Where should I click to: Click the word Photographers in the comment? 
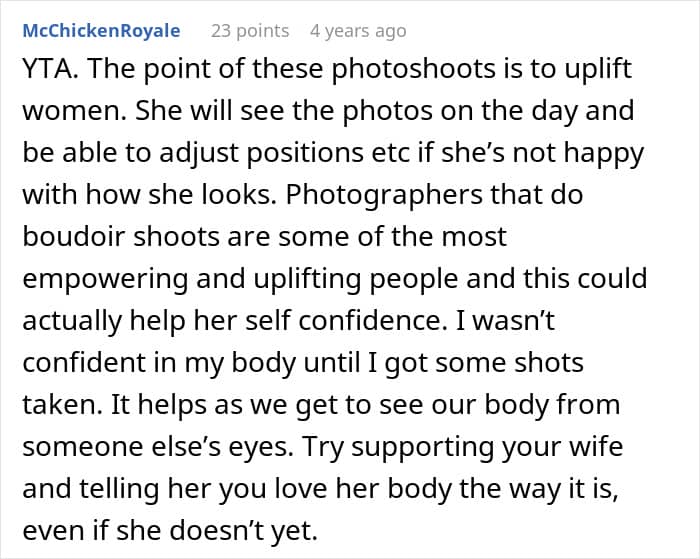coord(384,195)
